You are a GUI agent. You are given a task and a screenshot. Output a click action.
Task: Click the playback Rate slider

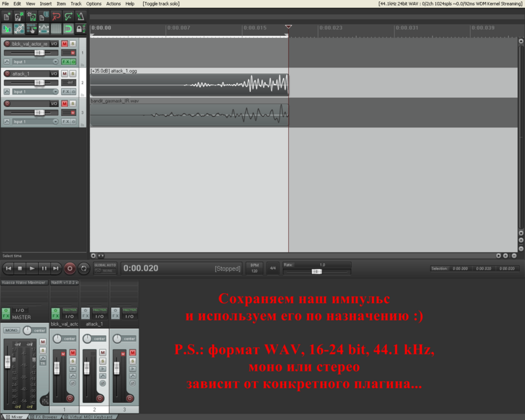[317, 271]
